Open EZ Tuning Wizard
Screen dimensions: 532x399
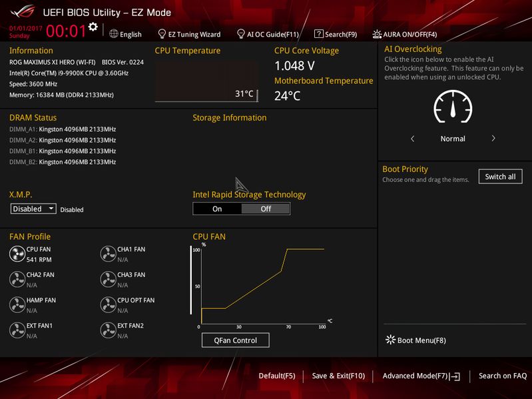pos(194,34)
